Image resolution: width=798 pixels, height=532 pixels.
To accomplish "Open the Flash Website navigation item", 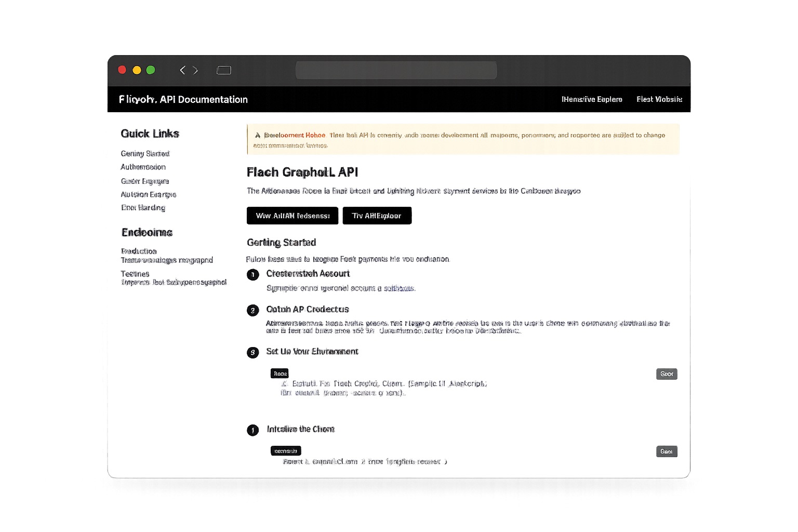I will coord(659,99).
